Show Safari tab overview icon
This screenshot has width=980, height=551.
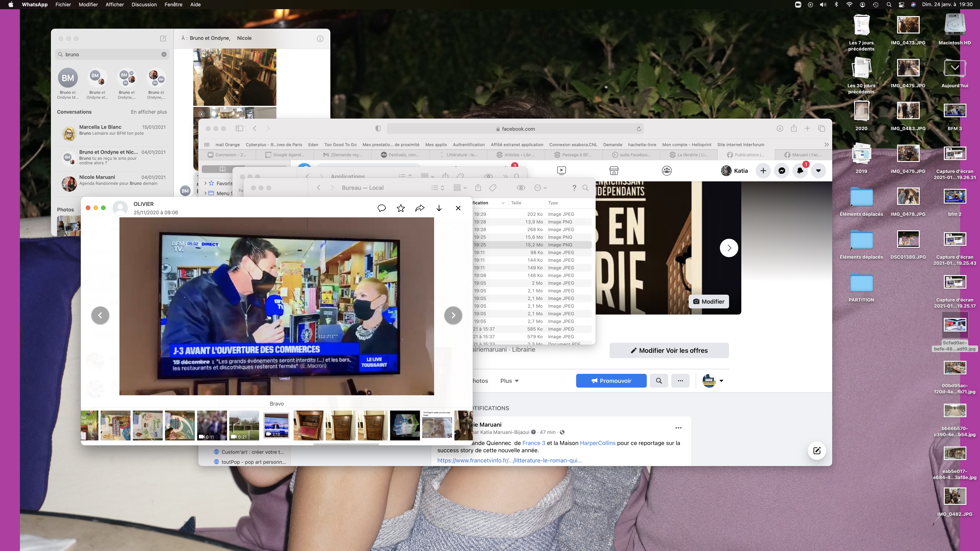pyautogui.click(x=821, y=129)
